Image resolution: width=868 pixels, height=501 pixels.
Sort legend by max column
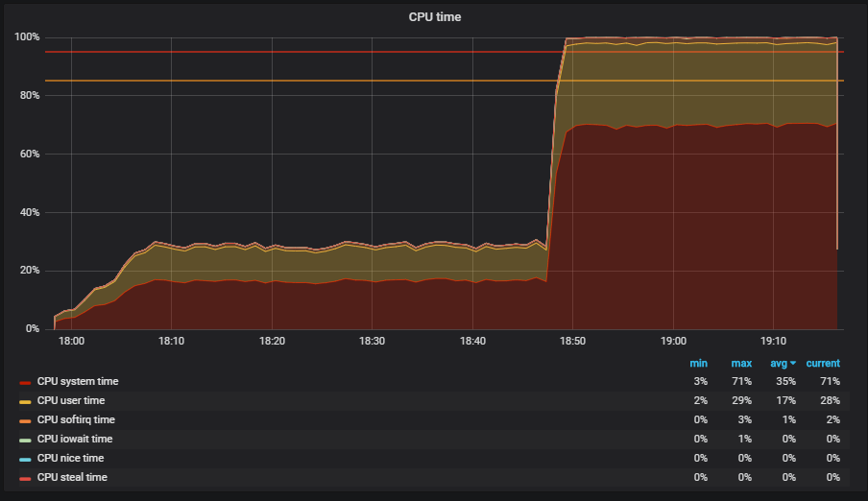[741, 363]
